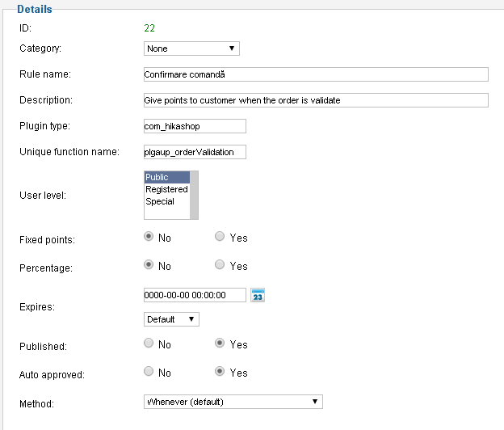504x430 pixels.
Task: Set Auto approved to No
Action: 149,372
